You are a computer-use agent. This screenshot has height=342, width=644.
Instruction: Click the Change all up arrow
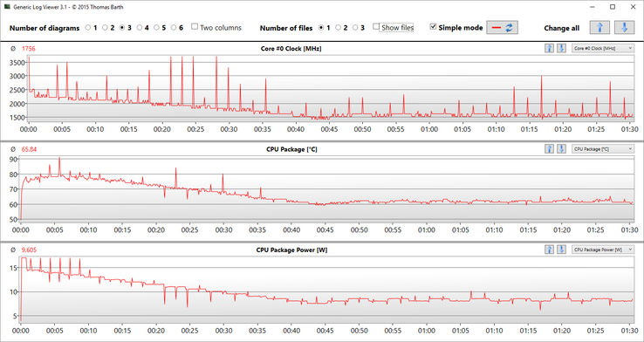click(x=599, y=28)
